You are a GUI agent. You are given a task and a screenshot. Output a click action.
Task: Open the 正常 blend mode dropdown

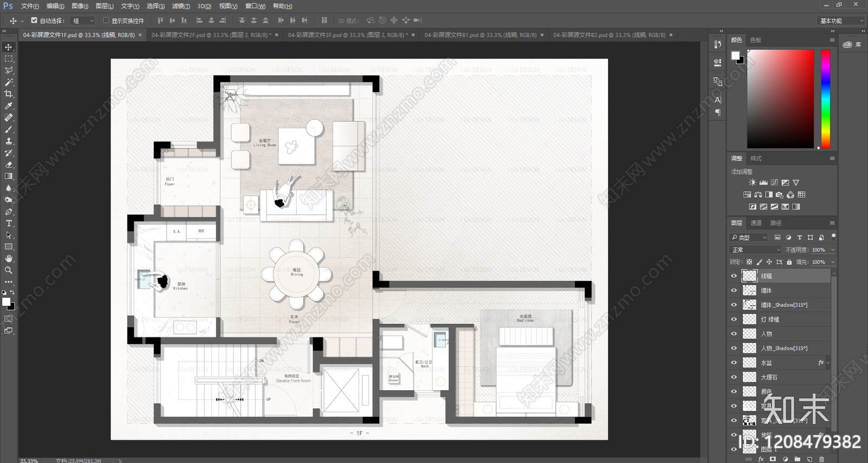coord(756,250)
